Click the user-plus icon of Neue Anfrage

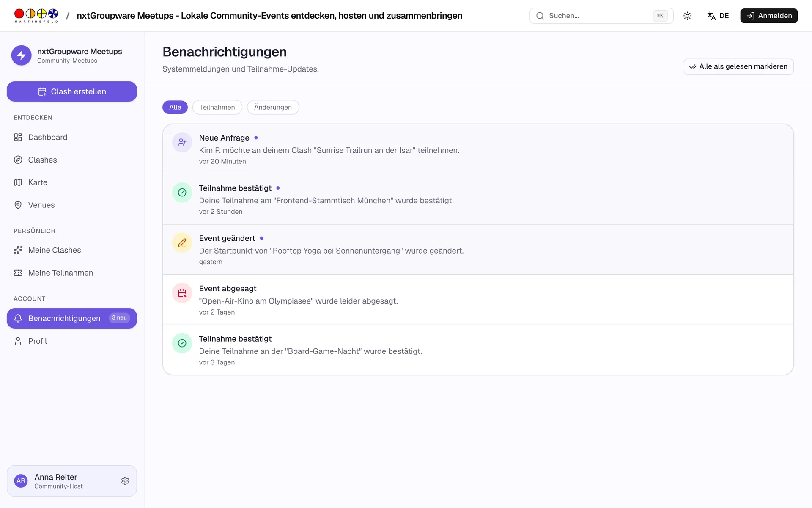coord(182,142)
